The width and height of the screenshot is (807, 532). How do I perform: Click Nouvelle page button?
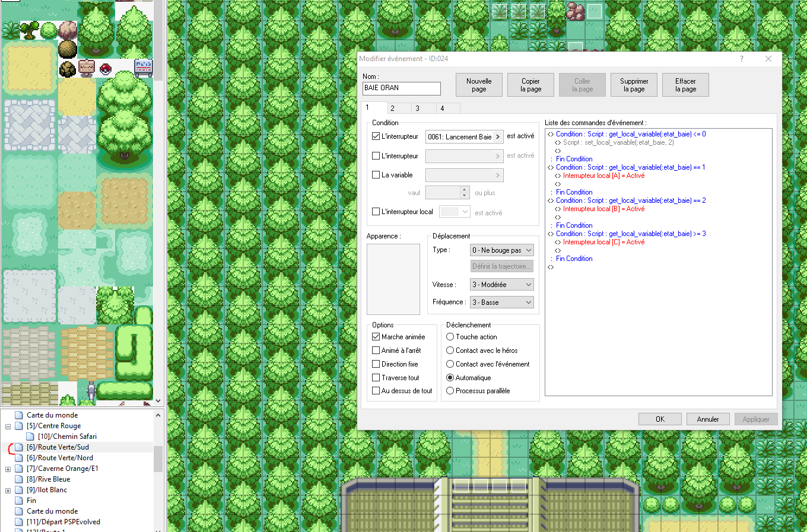coord(479,85)
